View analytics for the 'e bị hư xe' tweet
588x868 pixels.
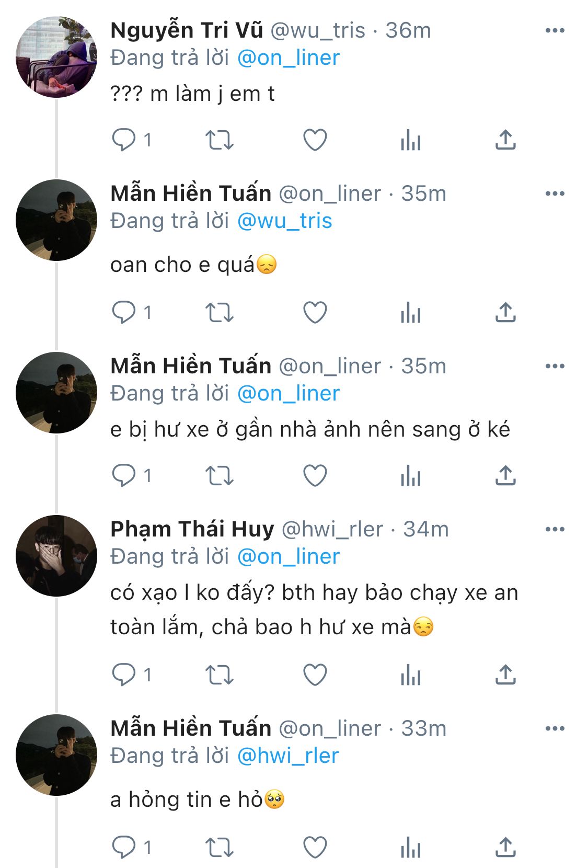411,476
